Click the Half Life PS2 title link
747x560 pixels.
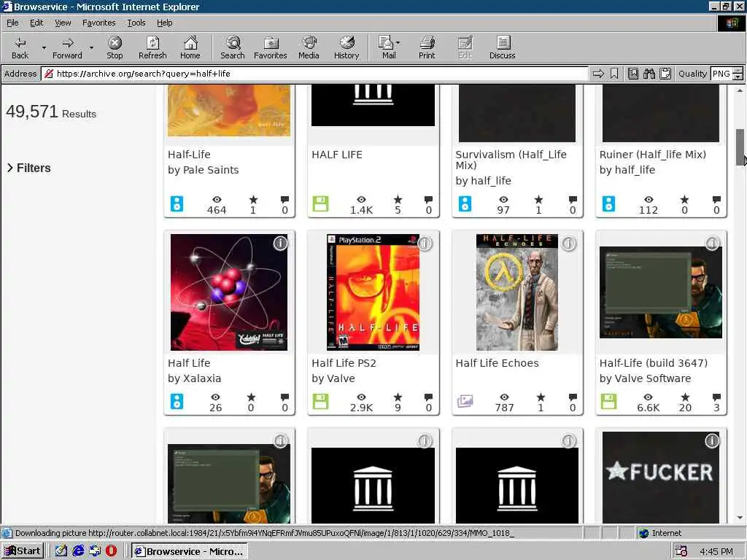(x=344, y=363)
